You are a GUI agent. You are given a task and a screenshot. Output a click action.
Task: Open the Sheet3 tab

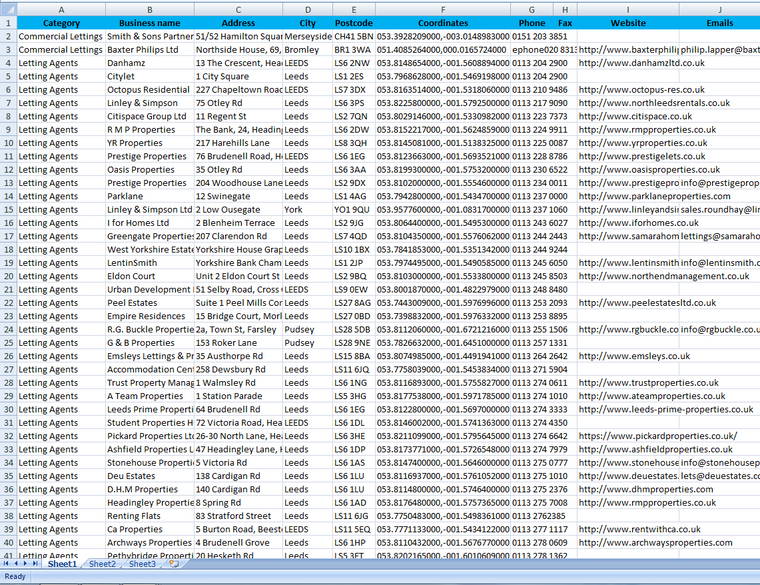coord(142,564)
